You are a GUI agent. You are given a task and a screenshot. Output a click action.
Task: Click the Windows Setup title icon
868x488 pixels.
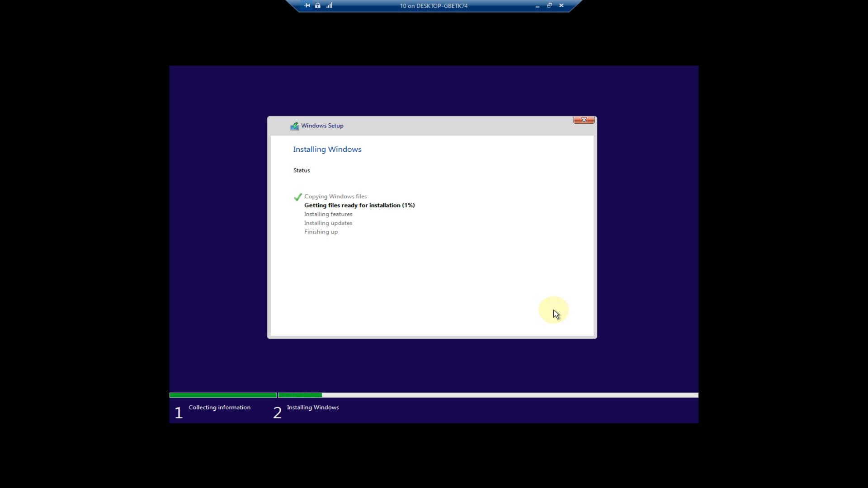[294, 126]
